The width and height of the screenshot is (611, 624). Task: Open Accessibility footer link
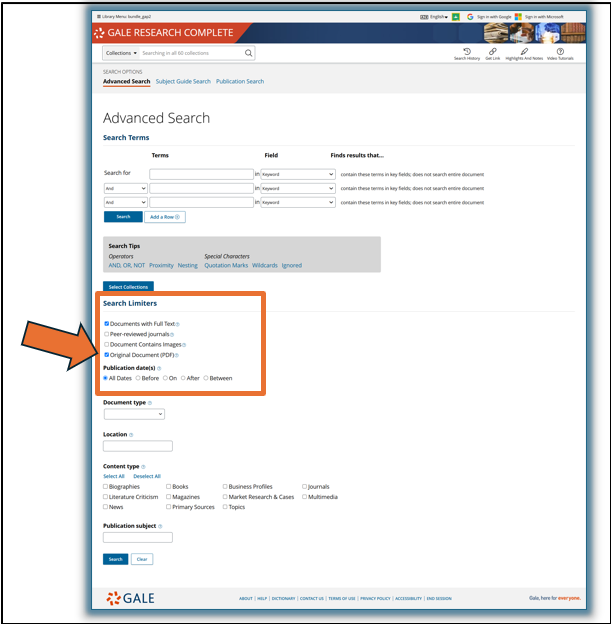pyautogui.click(x=408, y=599)
